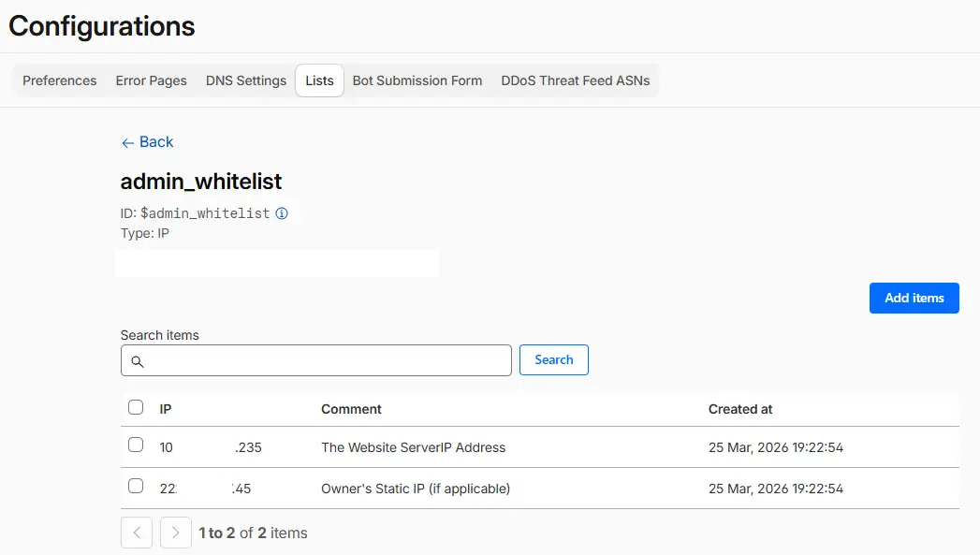Open the Preferences tab
Viewport: 980px width, 555px height.
click(60, 80)
